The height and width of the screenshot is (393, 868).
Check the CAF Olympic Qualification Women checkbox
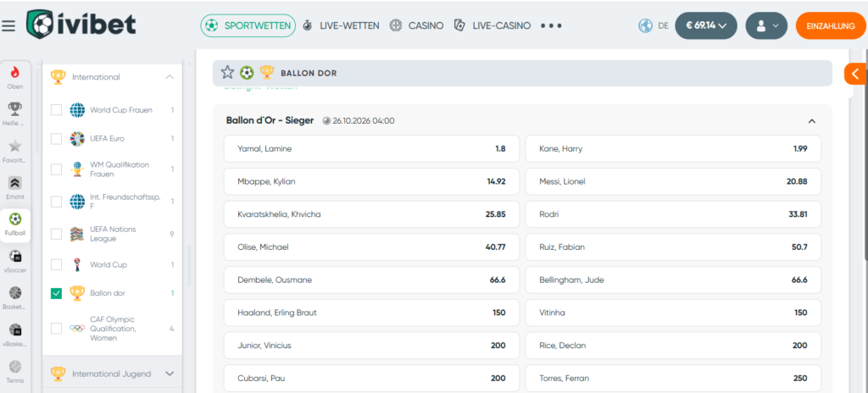pos(57,329)
